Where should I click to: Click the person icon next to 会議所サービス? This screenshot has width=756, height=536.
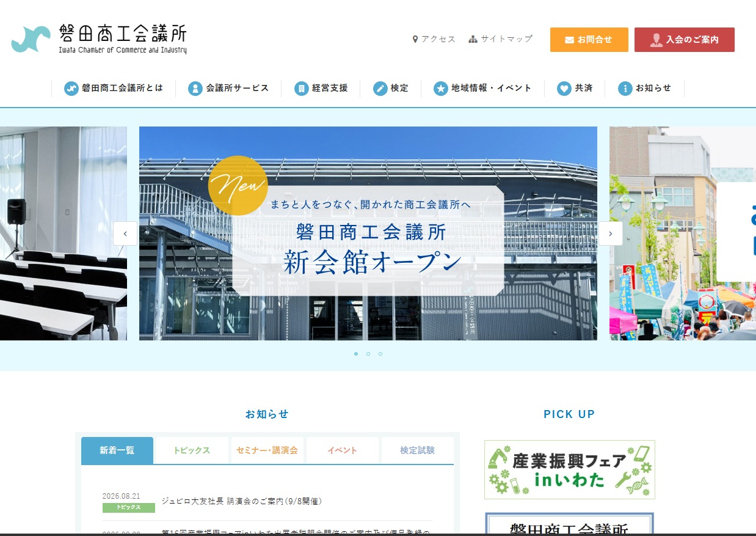(195, 89)
